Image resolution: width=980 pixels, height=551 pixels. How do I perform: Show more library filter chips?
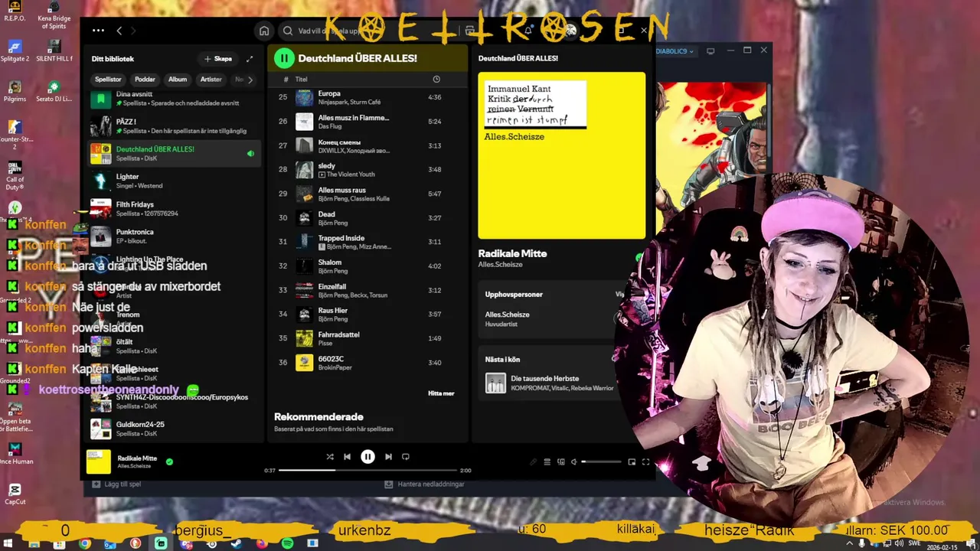pos(250,80)
